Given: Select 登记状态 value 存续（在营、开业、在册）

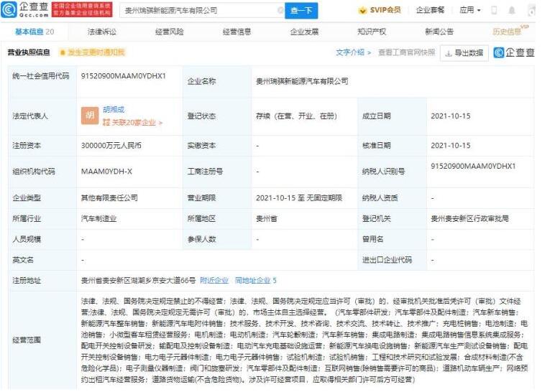Looking at the screenshot, I should [x=297, y=116].
